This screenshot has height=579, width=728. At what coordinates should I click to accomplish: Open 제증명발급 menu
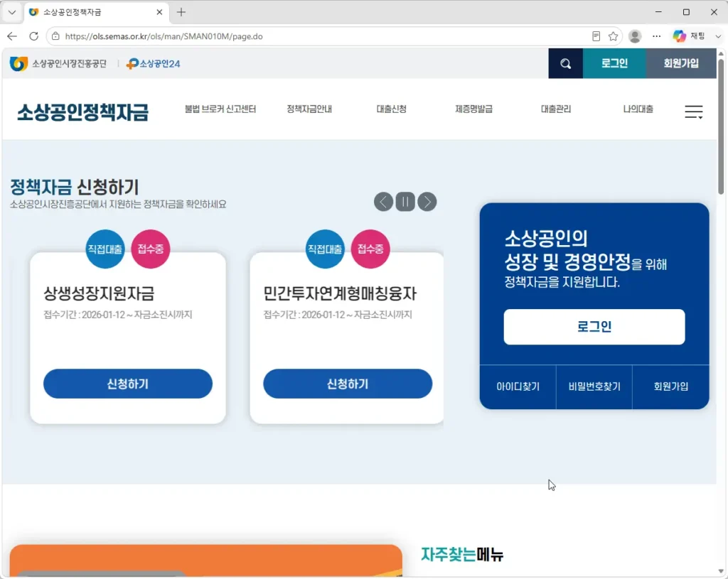click(x=474, y=109)
